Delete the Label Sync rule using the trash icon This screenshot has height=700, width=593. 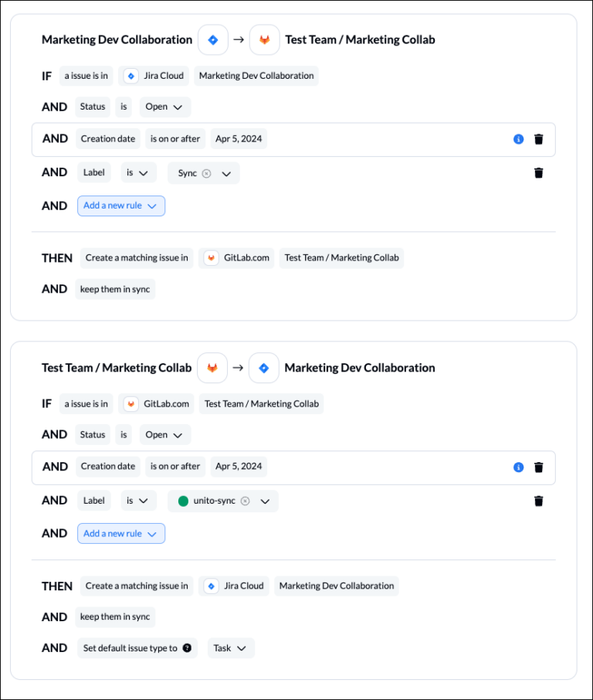[x=538, y=172]
